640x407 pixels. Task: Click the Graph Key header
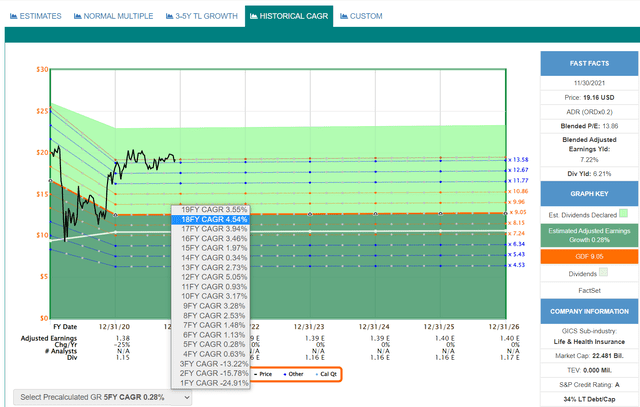589,194
